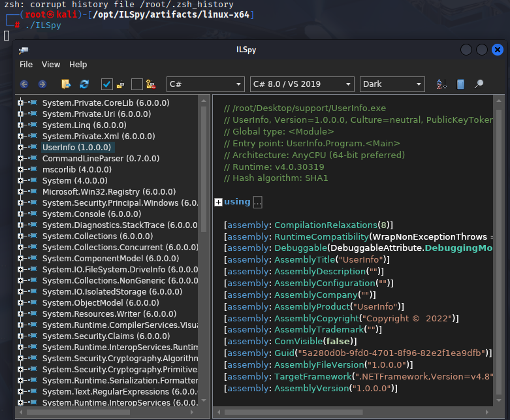Click the code pane horizontal scrollbar thumb

tap(294, 412)
